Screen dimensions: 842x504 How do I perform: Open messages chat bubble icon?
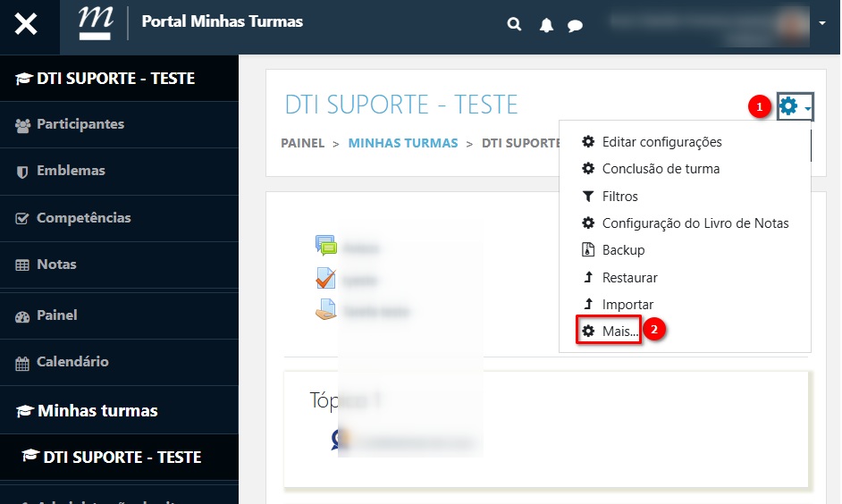(x=575, y=25)
